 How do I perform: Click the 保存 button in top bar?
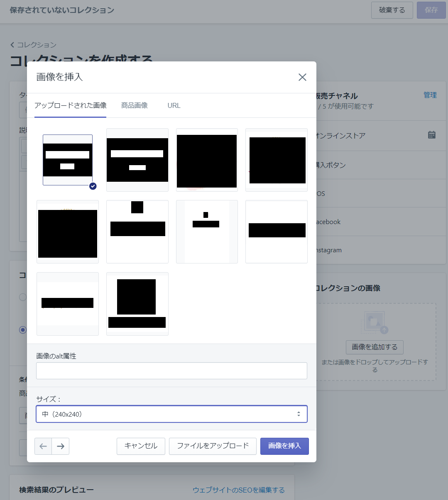point(431,10)
